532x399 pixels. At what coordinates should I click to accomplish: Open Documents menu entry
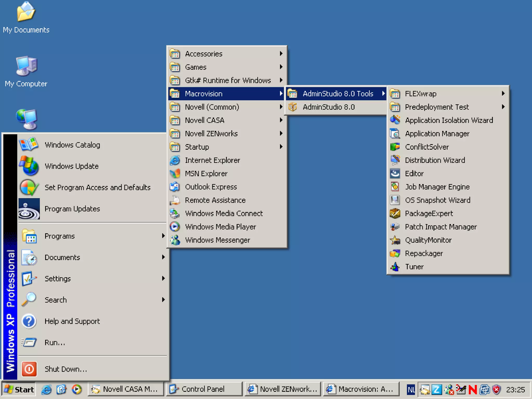pyautogui.click(x=92, y=257)
